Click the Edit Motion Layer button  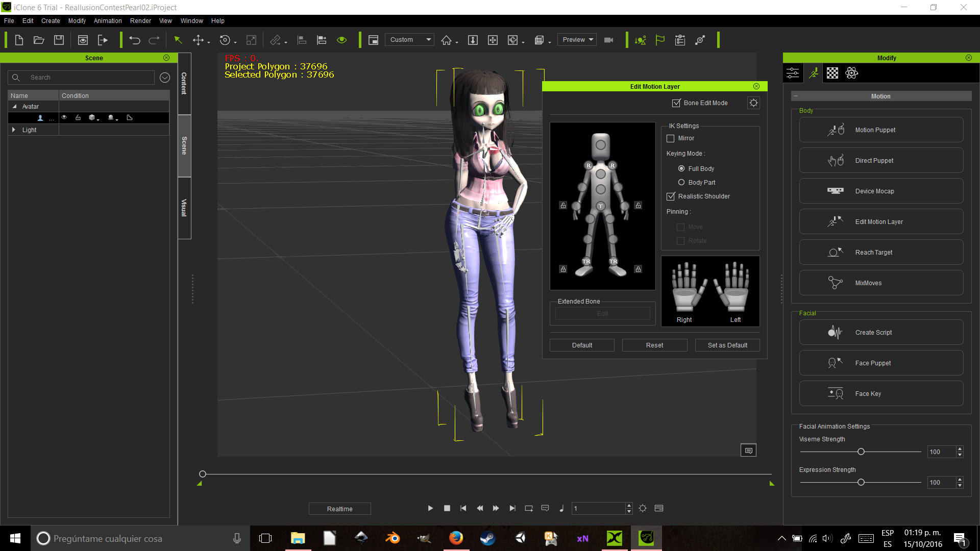(x=881, y=222)
